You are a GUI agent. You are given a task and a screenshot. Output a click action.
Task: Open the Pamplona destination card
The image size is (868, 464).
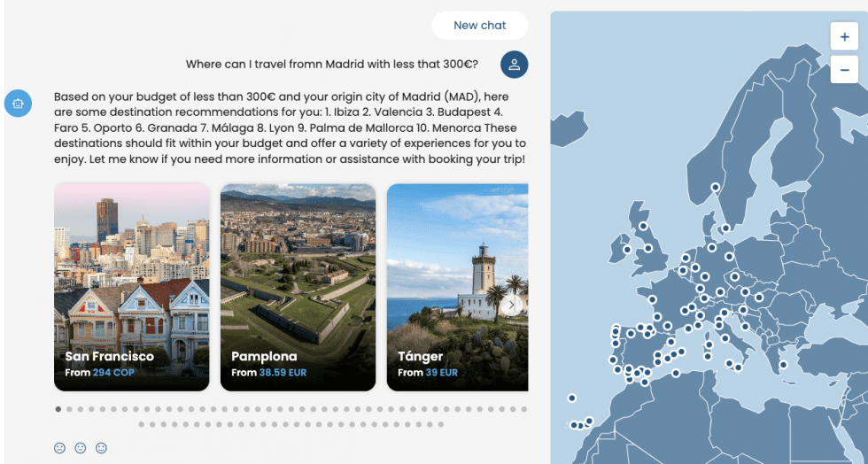(x=298, y=287)
